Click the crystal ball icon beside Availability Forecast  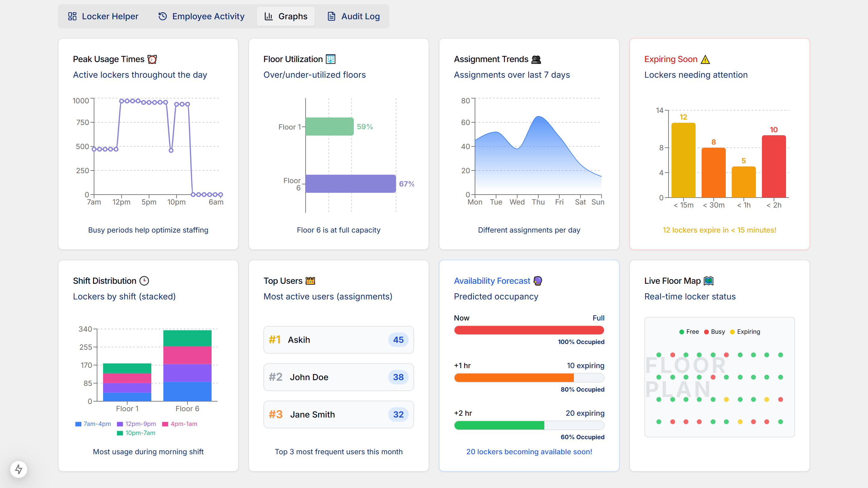coord(538,281)
